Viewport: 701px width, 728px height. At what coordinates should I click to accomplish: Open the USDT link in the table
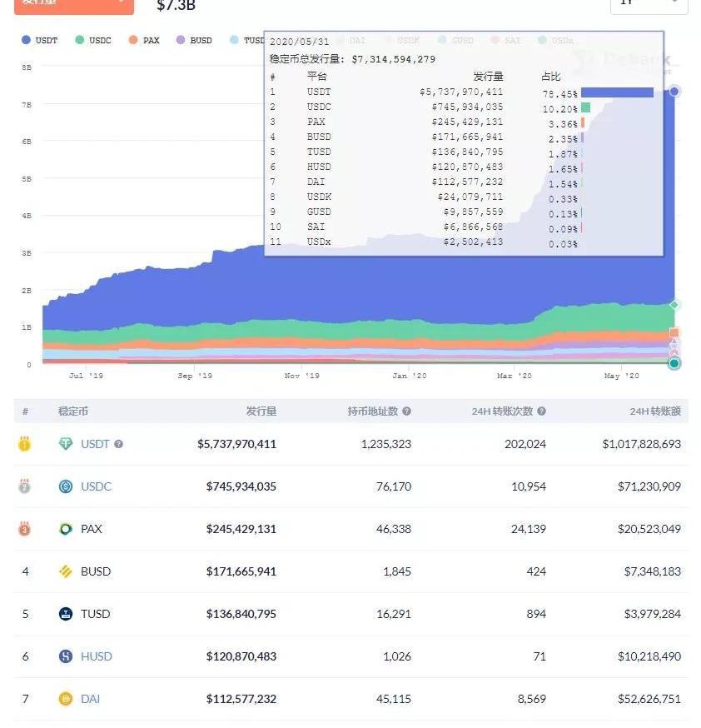[95, 444]
